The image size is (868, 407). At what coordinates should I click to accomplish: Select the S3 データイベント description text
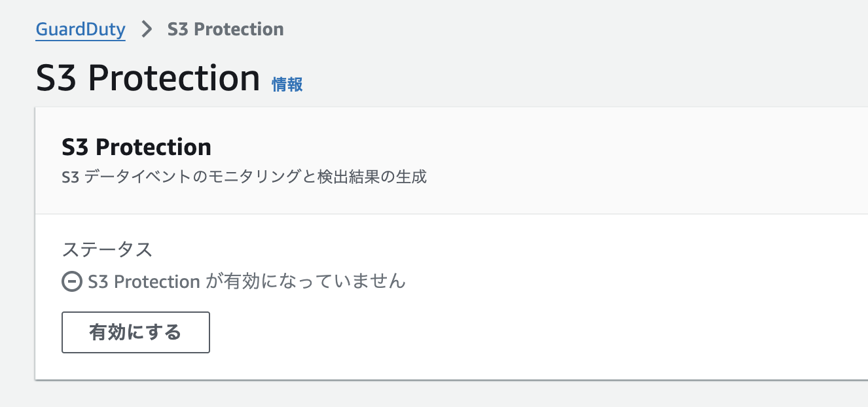[244, 176]
